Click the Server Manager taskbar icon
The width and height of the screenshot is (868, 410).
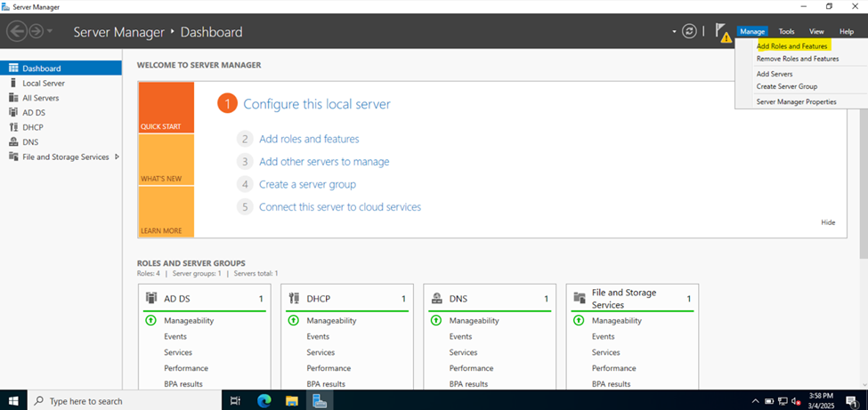[x=319, y=400]
